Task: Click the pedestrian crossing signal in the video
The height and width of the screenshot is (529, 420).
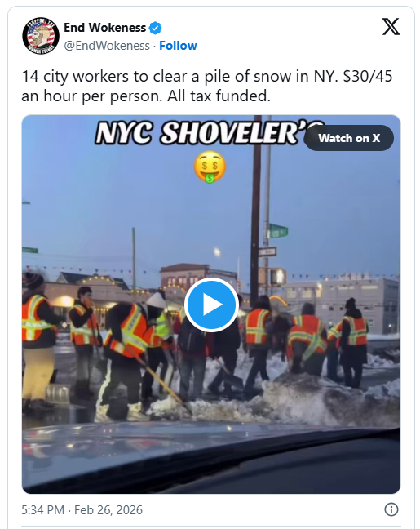Action: [x=277, y=277]
